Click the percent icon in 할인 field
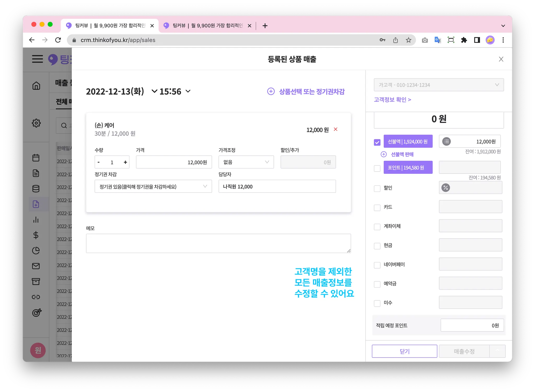The height and width of the screenshot is (392, 535). (445, 188)
